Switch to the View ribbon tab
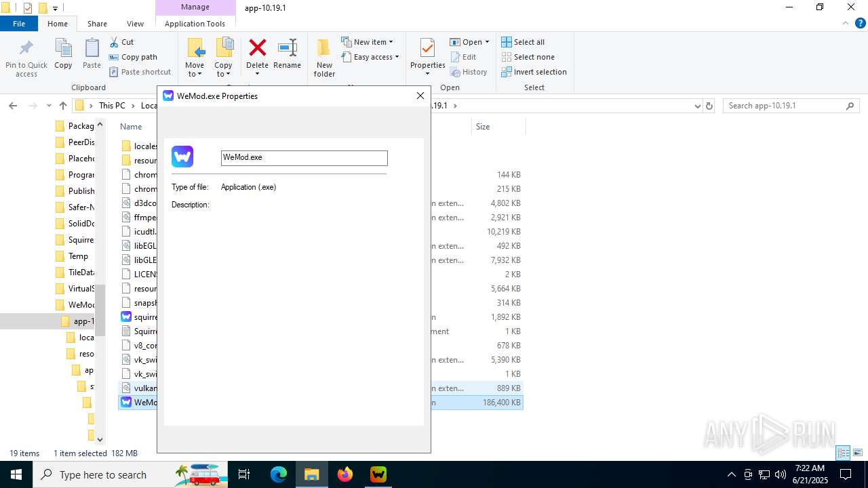 (x=136, y=24)
